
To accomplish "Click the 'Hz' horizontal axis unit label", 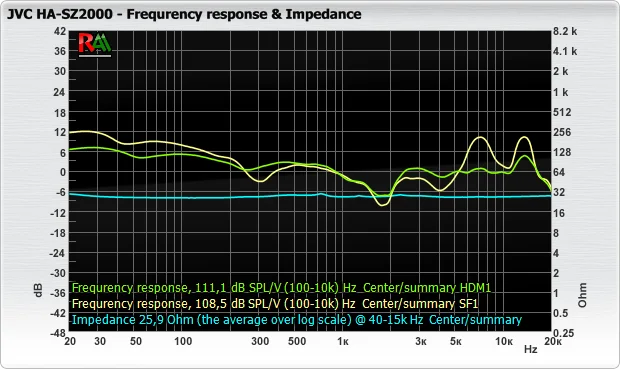I will coord(531,349).
